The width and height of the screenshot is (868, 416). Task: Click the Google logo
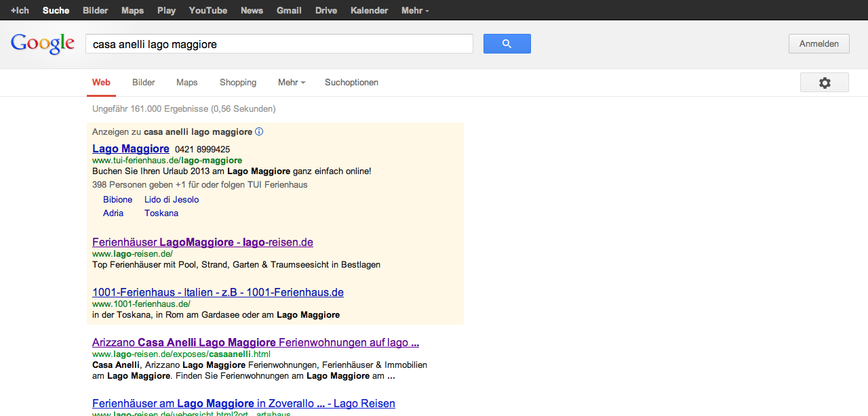(x=42, y=44)
